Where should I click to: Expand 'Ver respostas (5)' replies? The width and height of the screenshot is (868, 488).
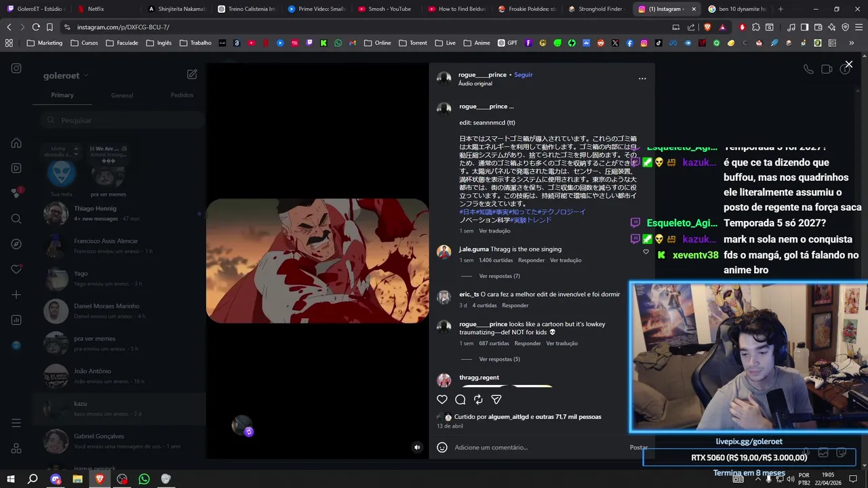coord(499,359)
